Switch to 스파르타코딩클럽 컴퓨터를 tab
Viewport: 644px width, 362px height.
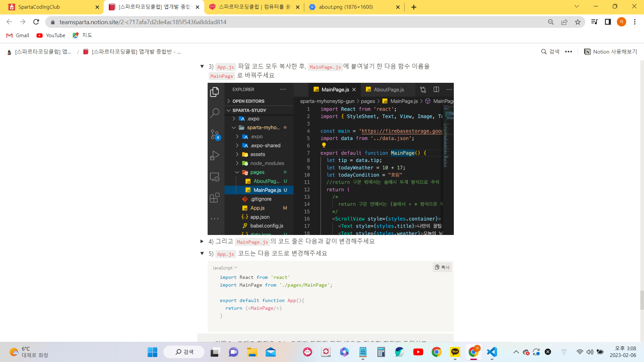[x=254, y=7]
